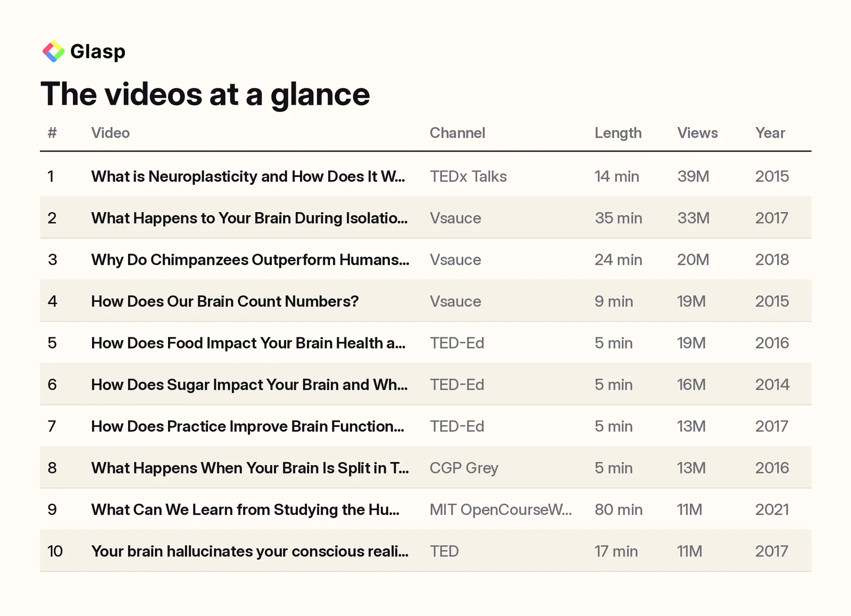851x616 pixels.
Task: Click the Glasp diamond logo icon
Action: (53, 52)
